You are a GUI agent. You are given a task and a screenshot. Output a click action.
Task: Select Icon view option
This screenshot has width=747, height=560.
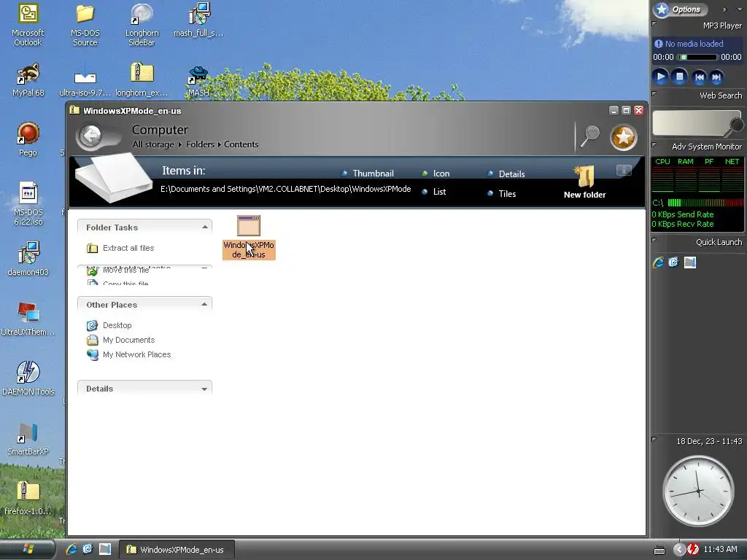pos(436,174)
